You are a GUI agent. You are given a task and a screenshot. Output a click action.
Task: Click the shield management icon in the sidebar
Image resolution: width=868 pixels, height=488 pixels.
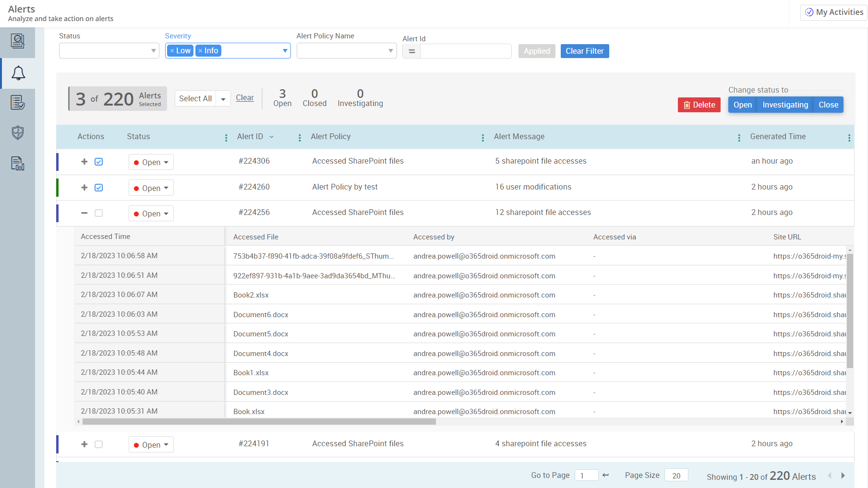coord(18,133)
